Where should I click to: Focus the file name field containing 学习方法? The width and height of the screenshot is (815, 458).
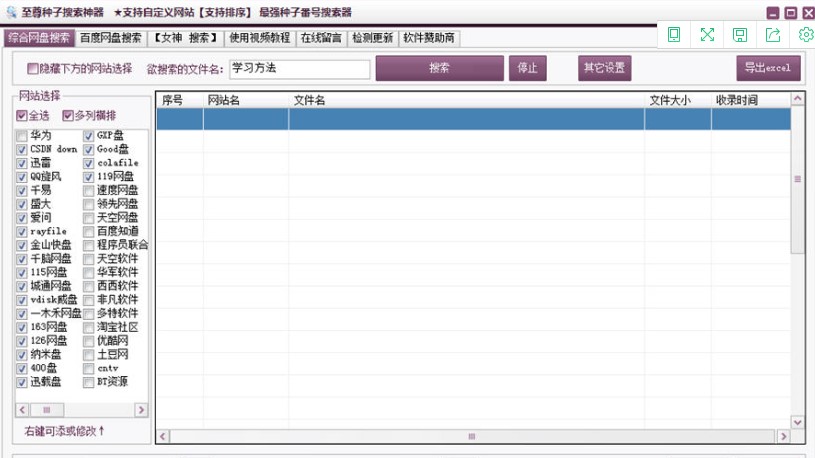point(299,69)
